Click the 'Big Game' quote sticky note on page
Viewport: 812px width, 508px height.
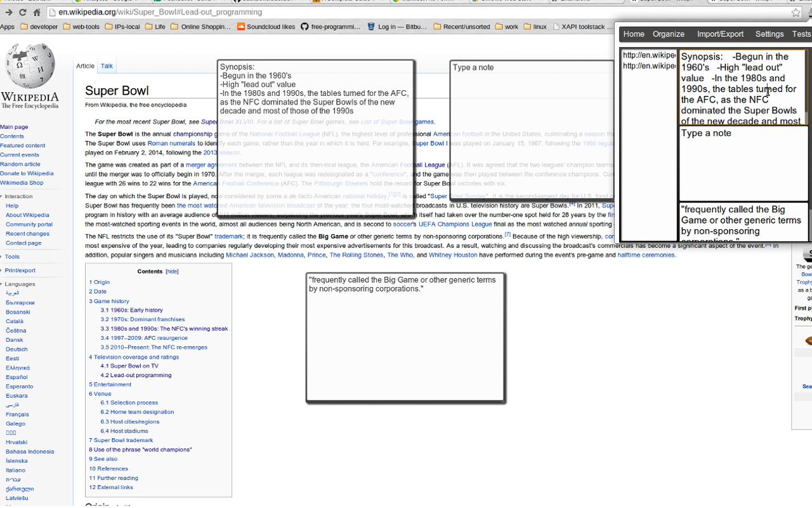click(405, 338)
